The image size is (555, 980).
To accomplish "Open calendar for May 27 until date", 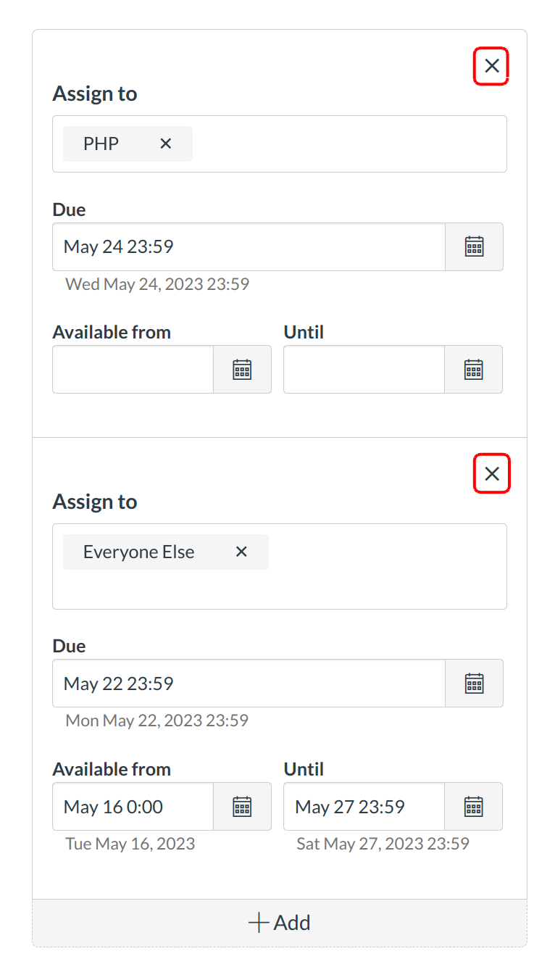I will [x=473, y=806].
